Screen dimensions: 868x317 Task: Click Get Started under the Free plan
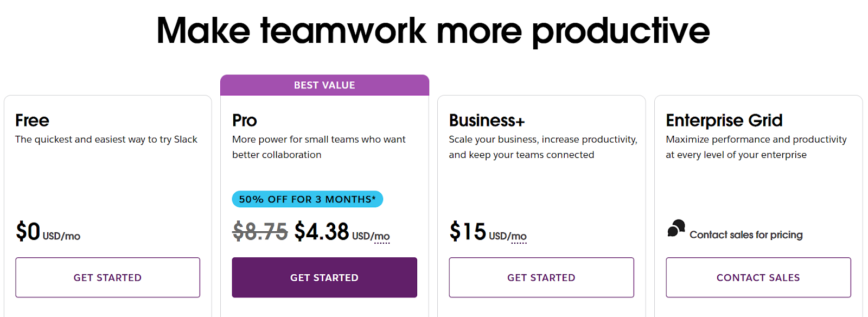[x=107, y=277]
